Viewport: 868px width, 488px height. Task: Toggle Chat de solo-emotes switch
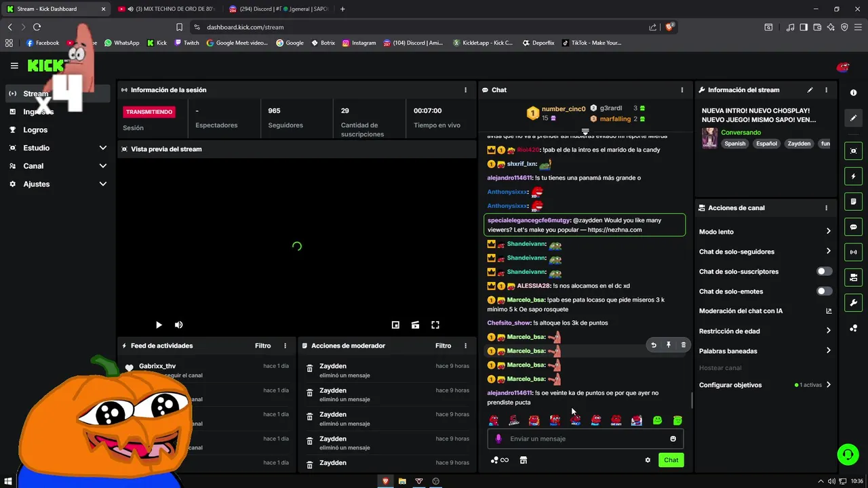824,291
